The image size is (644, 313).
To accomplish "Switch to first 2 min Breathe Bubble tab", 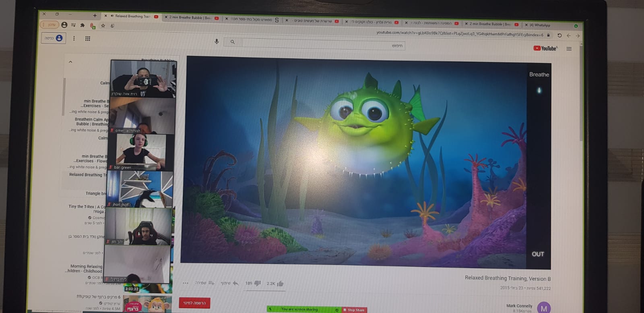I will [191, 18].
